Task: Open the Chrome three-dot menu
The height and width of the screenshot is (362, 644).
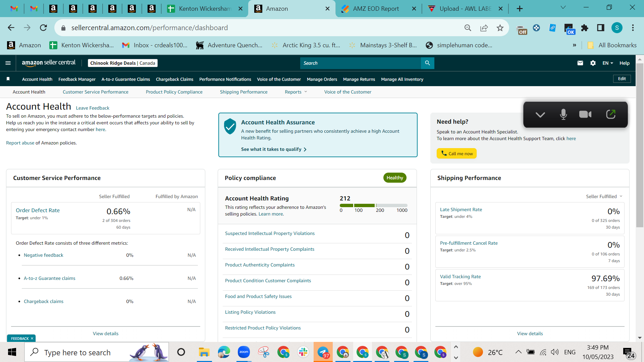Action: click(x=633, y=28)
